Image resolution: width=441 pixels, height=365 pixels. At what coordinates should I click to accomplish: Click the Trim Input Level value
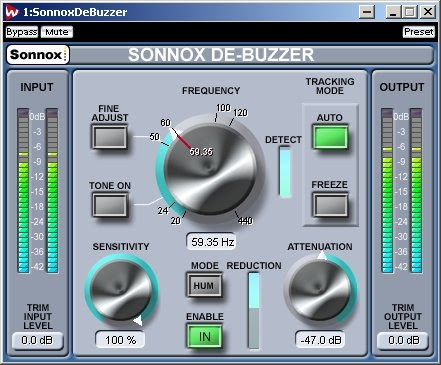click(37, 340)
